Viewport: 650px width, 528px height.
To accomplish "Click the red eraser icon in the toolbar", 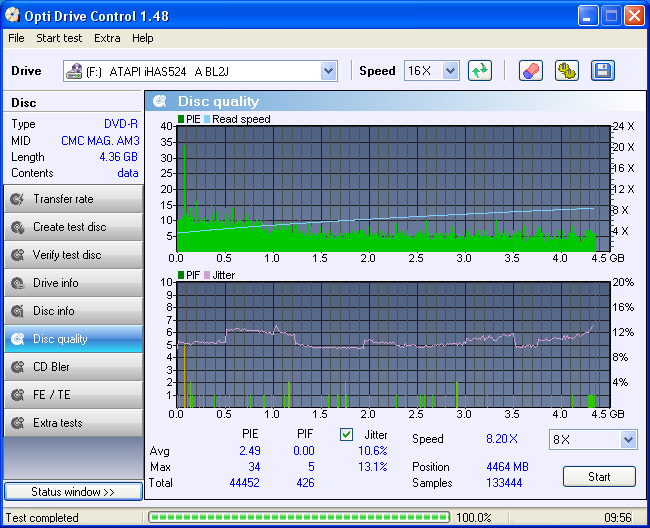I will tap(531, 70).
